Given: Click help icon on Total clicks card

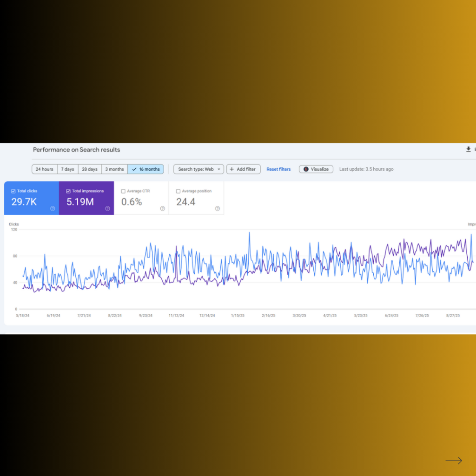Looking at the screenshot, I should pyautogui.click(x=53, y=209).
